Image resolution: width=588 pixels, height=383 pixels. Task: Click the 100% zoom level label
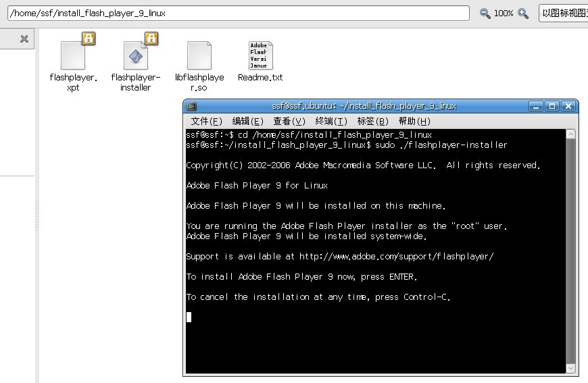(x=504, y=14)
